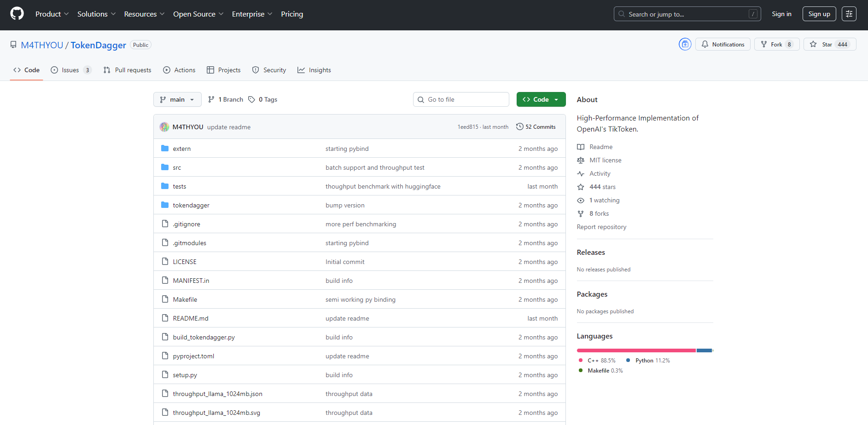Expand the main branch selector
868x425 pixels.
coord(177,99)
